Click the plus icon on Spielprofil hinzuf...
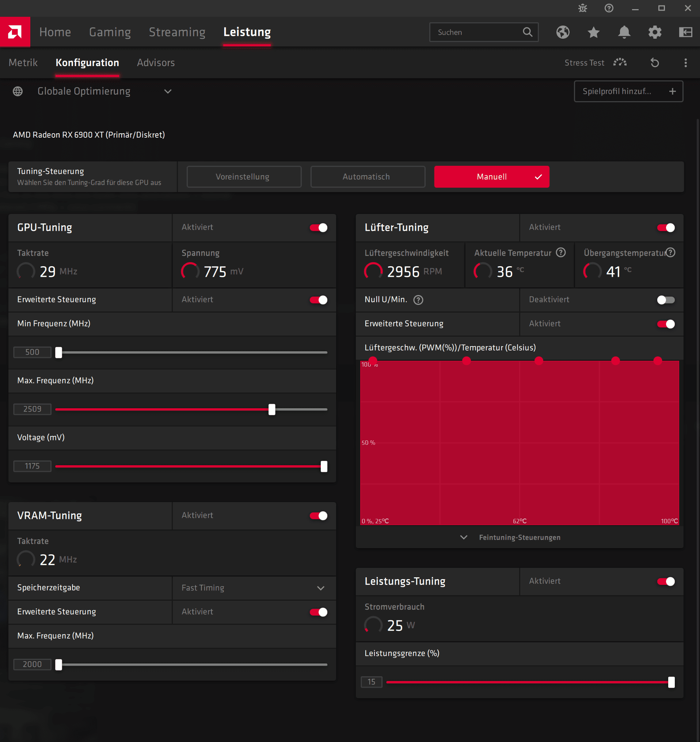Image resolution: width=700 pixels, height=742 pixels. pos(672,91)
